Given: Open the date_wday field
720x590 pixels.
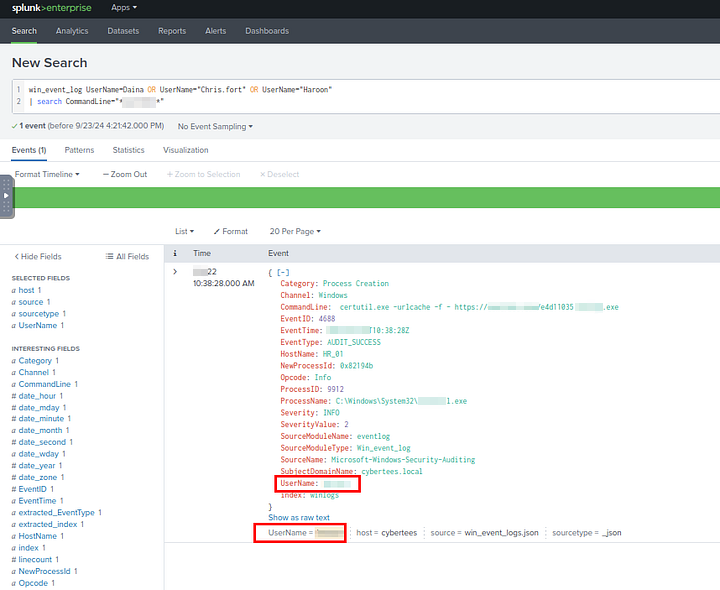Looking at the screenshot, I should [x=39, y=454].
